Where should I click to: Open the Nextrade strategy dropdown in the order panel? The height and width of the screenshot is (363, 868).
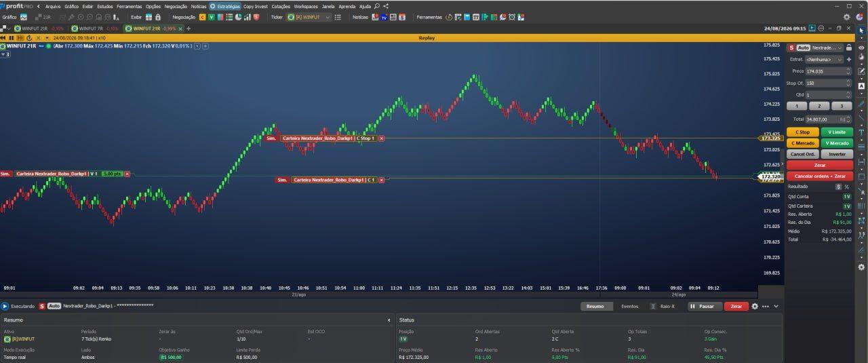[x=827, y=48]
